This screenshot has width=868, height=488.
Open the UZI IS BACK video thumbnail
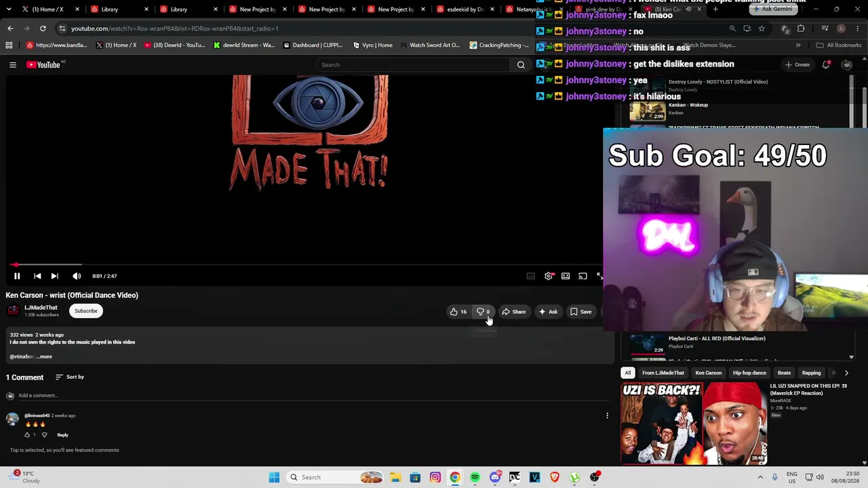694,424
